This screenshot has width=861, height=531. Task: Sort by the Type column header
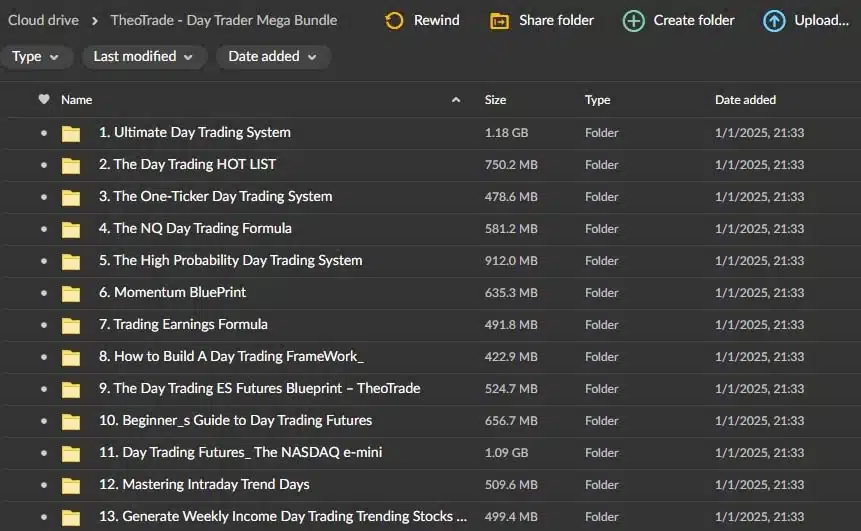click(597, 100)
